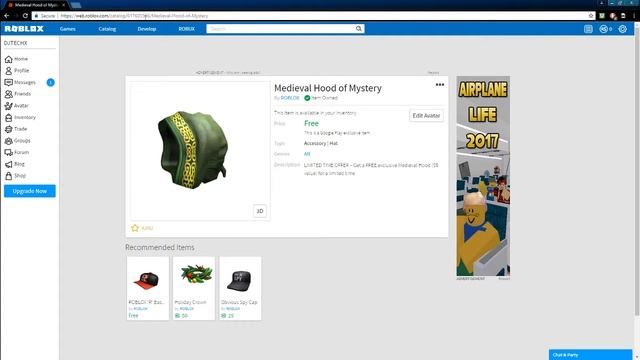Open the news feed icon in header

point(588,29)
